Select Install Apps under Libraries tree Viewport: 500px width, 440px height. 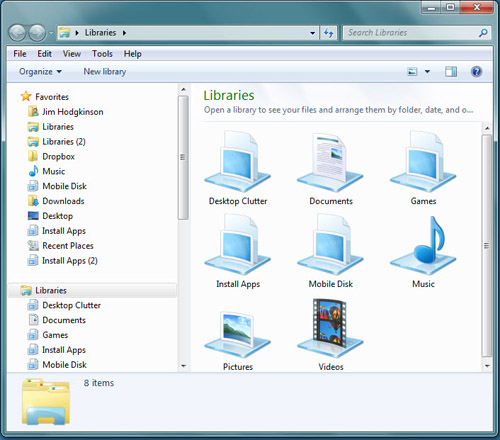[x=57, y=350]
